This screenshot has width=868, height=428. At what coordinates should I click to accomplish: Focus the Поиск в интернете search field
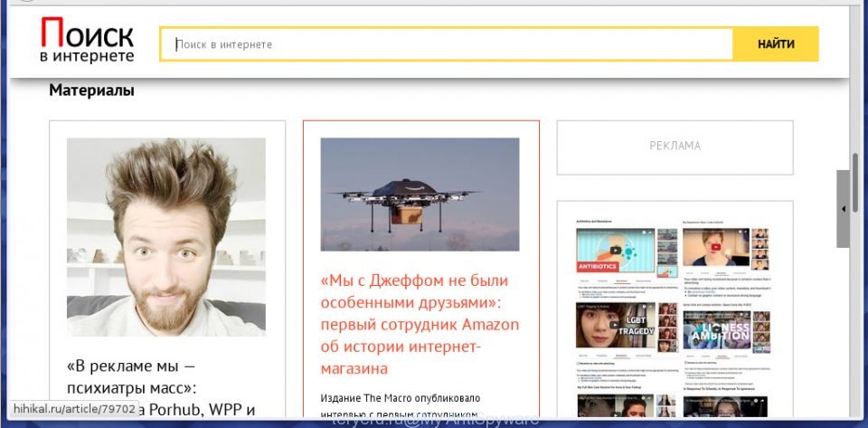446,44
